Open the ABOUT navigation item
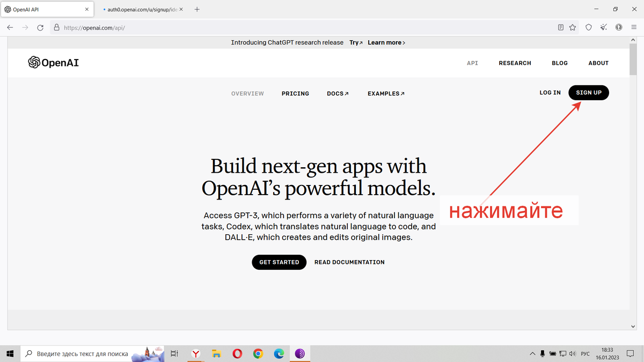This screenshot has height=362, width=644. tap(598, 63)
